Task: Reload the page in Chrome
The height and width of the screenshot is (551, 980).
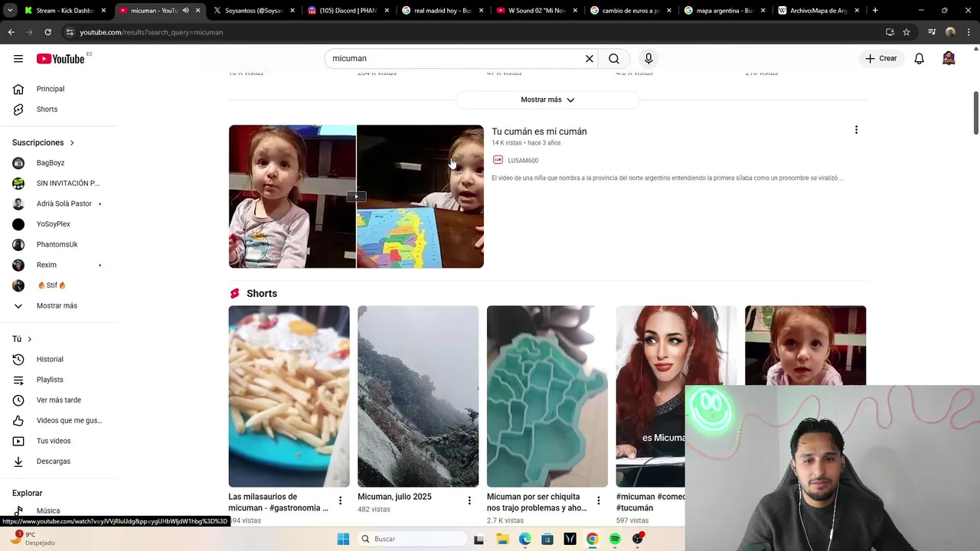Action: [x=47, y=32]
